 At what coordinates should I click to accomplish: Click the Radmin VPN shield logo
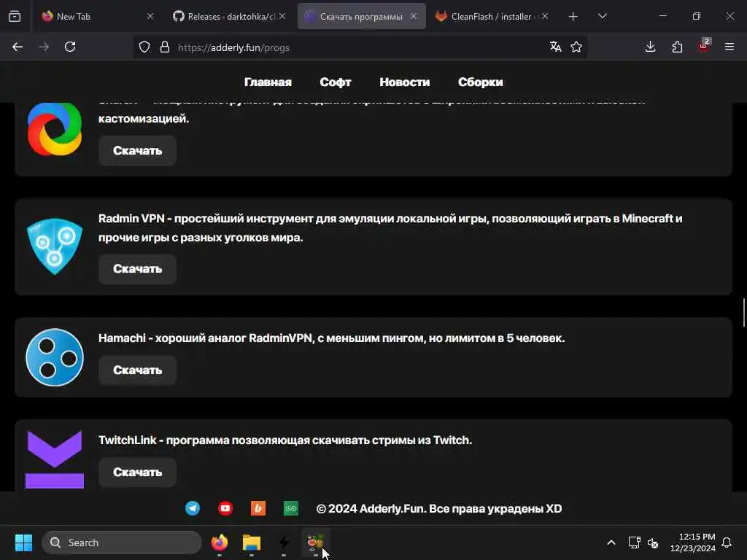[54, 246]
